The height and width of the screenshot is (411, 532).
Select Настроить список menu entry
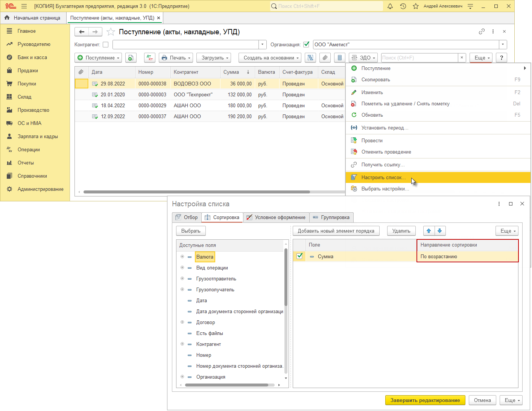tap(438, 177)
